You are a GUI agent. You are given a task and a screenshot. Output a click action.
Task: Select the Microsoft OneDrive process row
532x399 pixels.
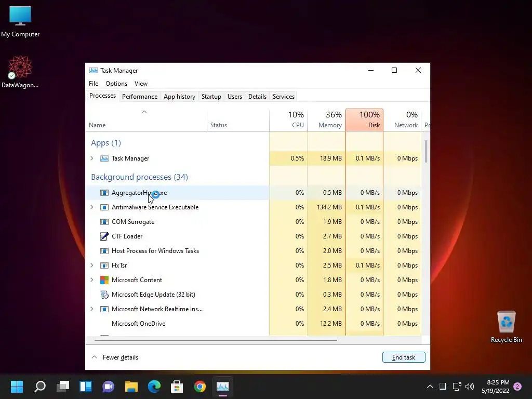pos(254,324)
